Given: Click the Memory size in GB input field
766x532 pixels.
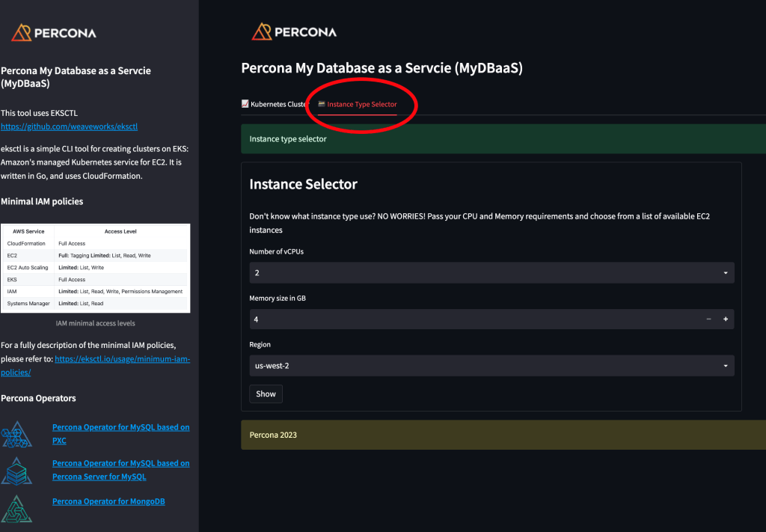Looking at the screenshot, I should (x=449, y=319).
